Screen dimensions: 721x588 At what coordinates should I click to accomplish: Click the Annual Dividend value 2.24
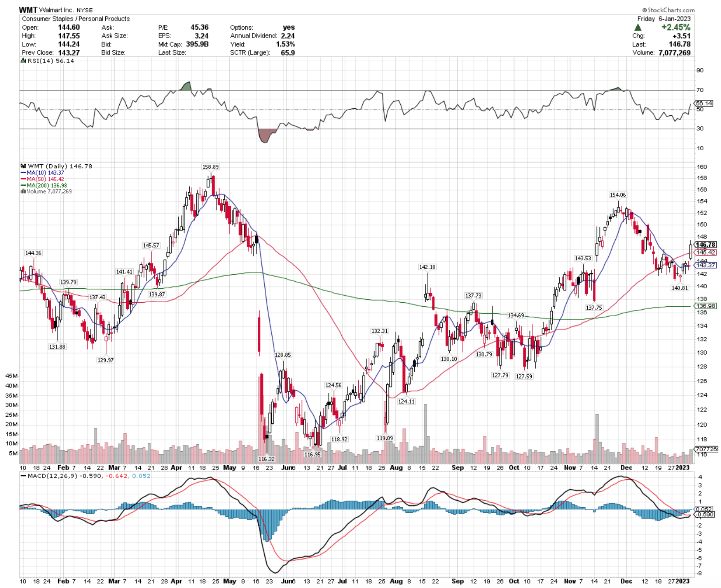[x=288, y=36]
